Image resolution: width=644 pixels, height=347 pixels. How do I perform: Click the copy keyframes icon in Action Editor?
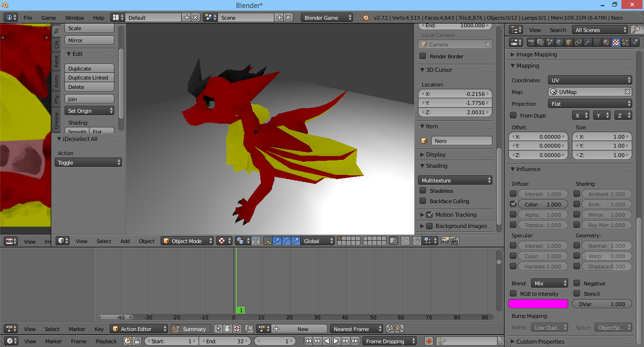[390, 329]
